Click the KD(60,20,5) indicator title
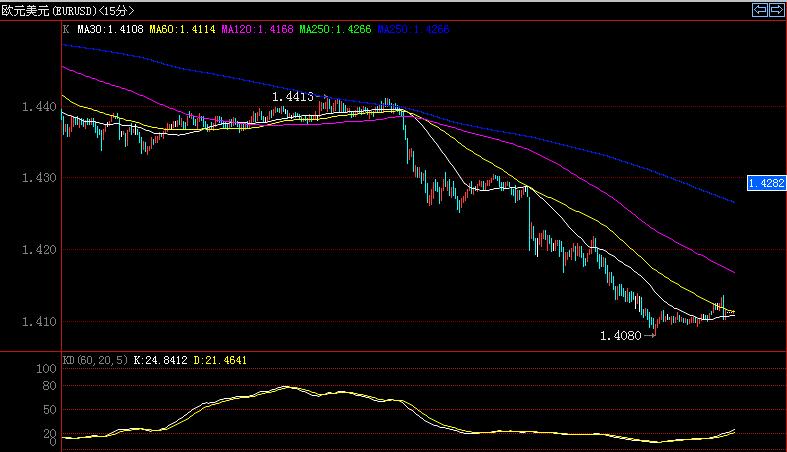Screen dimensions: 787x452 click(x=95, y=360)
